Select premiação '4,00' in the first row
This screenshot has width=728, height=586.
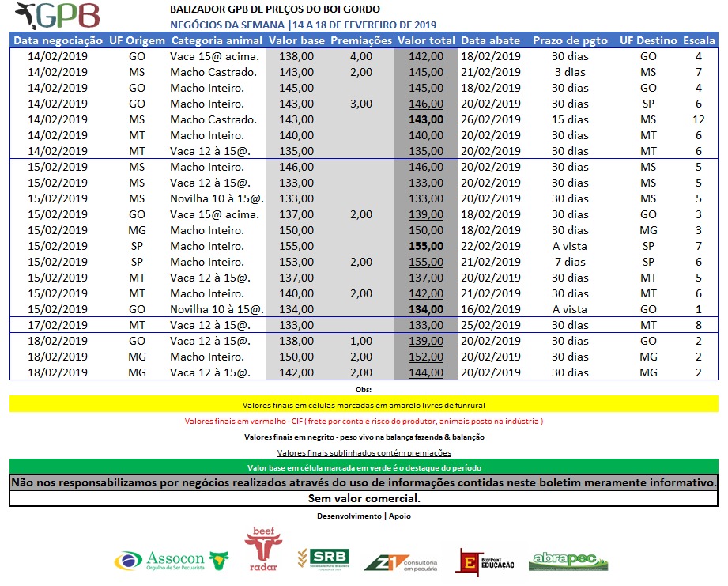click(361, 56)
